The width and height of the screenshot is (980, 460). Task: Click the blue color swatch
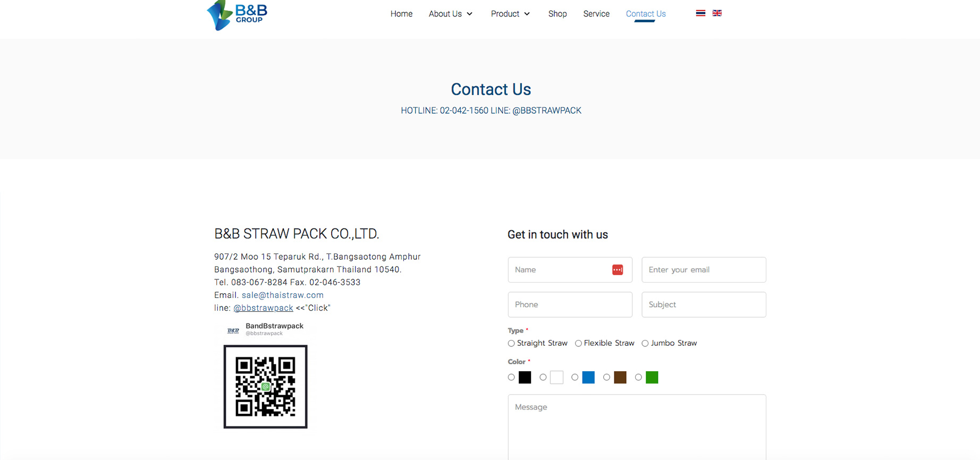click(588, 378)
